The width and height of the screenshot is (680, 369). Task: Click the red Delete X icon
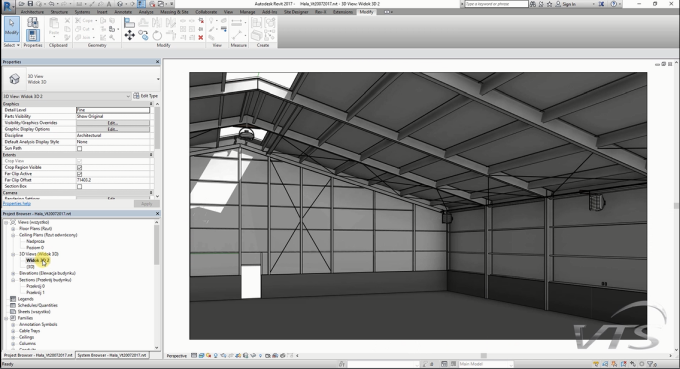click(201, 38)
